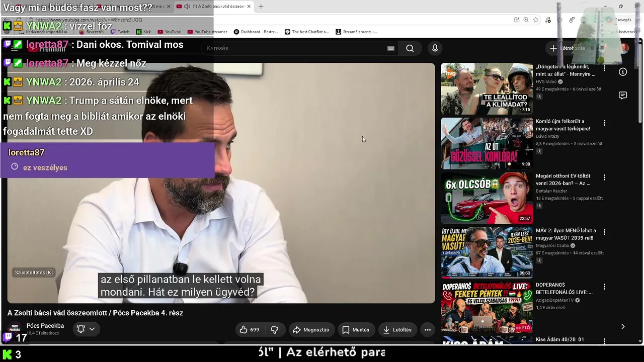Screen dimensions: 644x362
Task: Click the zoom magnifier icon in address bar
Action: pos(526,20)
